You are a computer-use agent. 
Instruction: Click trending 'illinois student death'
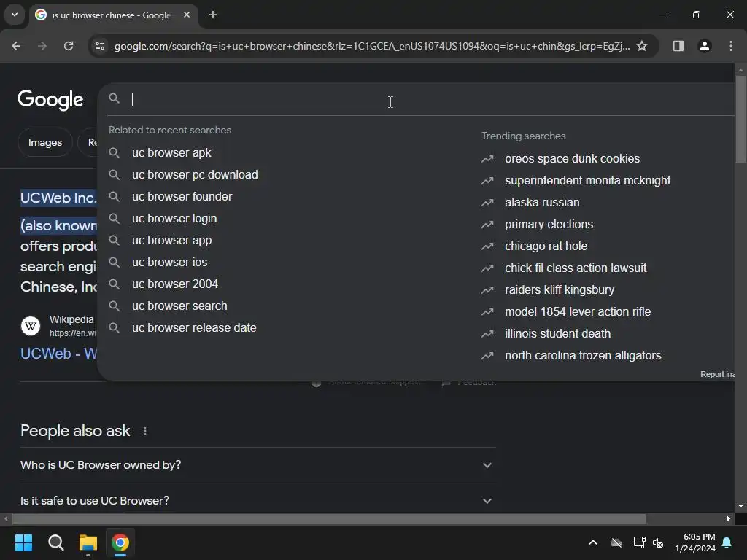[557, 334]
